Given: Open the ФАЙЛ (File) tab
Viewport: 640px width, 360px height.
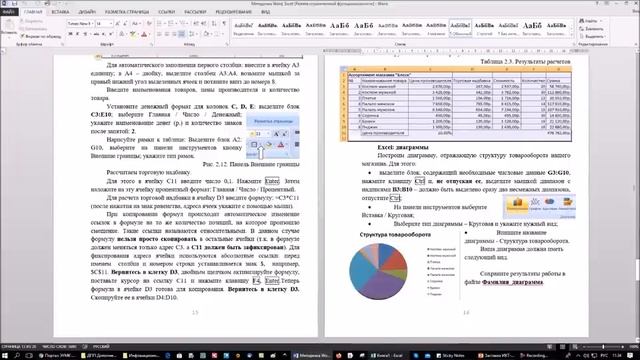Looking at the screenshot, I should (x=8, y=12).
